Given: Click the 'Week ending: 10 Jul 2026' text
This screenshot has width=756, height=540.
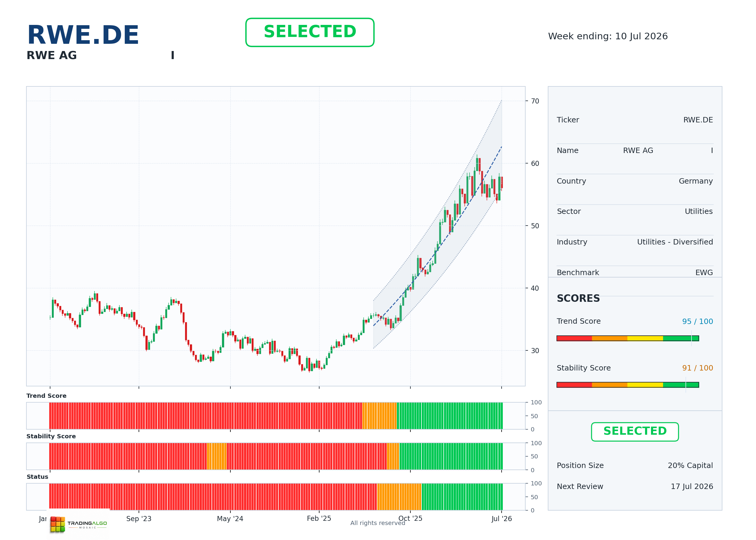Looking at the screenshot, I should tap(608, 36).
